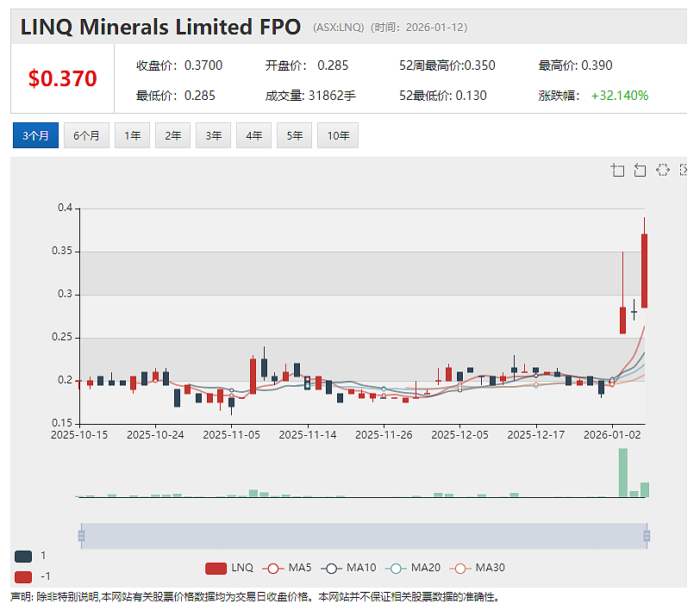The height and width of the screenshot is (610, 700).
Task: Click the 成交量: 31862手 text
Action: click(310, 96)
